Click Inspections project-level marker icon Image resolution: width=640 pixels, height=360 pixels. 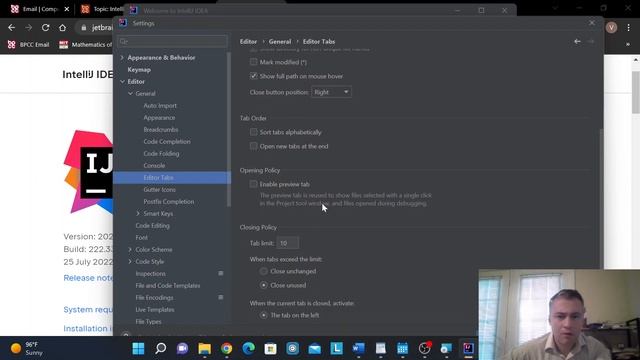tap(221, 273)
